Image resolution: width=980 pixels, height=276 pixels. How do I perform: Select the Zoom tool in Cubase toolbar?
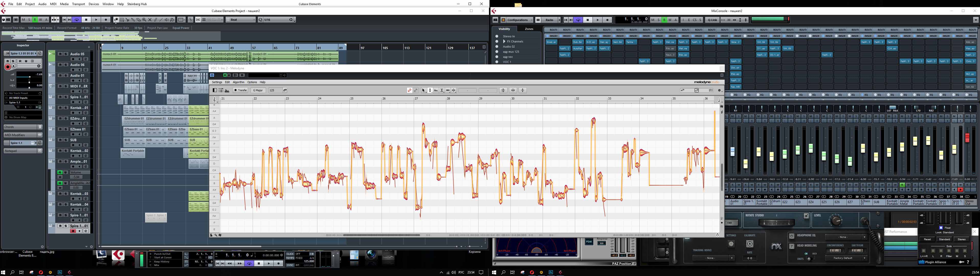(x=144, y=20)
